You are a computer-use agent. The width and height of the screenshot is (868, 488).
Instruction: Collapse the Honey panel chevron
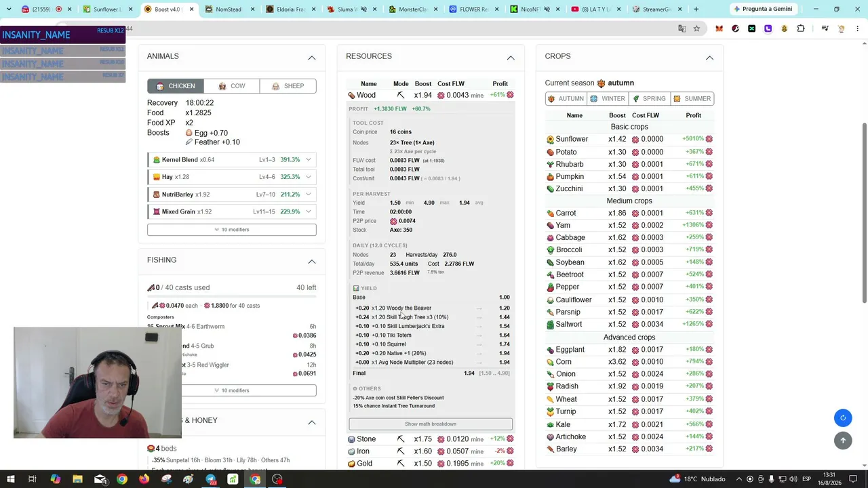tap(312, 422)
